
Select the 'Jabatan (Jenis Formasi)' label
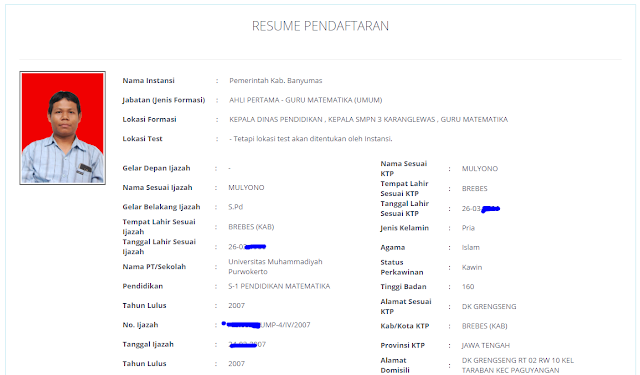coord(164,100)
